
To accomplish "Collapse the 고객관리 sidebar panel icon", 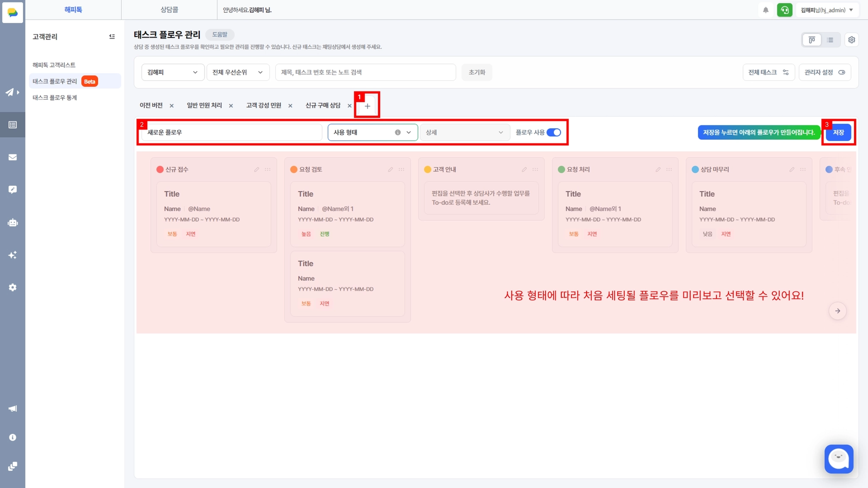I will coord(112,37).
